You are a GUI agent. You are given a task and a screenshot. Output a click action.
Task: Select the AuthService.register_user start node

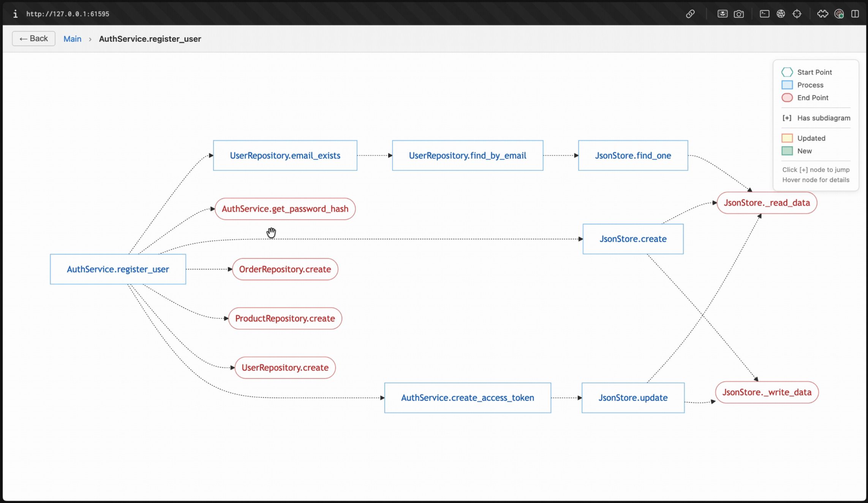(118, 269)
